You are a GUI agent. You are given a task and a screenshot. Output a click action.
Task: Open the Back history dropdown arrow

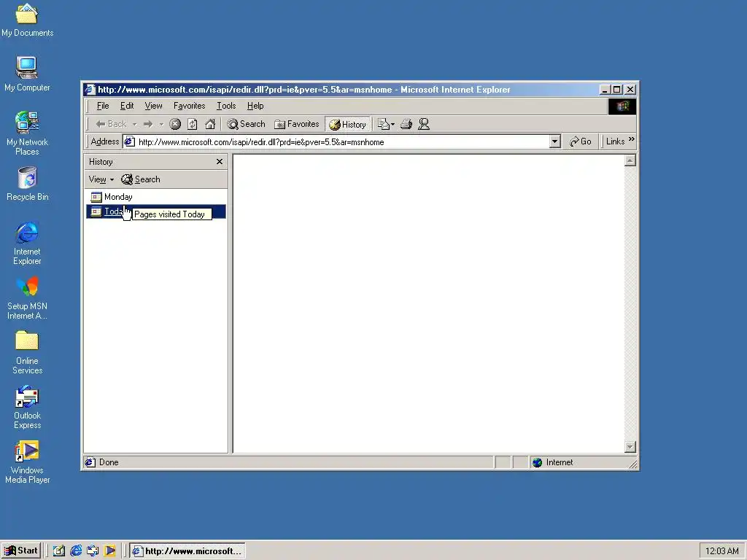[x=134, y=124]
